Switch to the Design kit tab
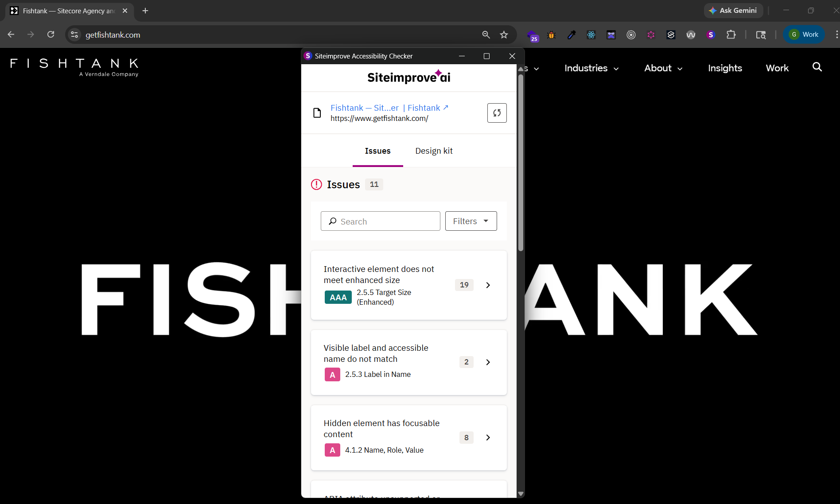 (434, 151)
